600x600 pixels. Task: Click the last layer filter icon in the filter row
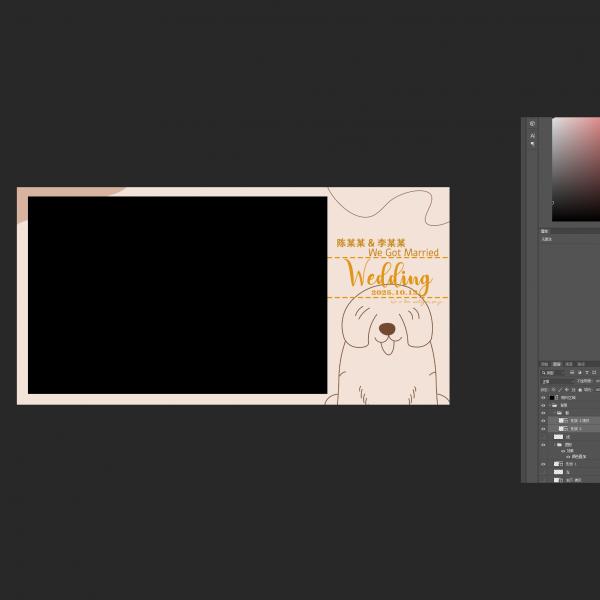click(594, 372)
